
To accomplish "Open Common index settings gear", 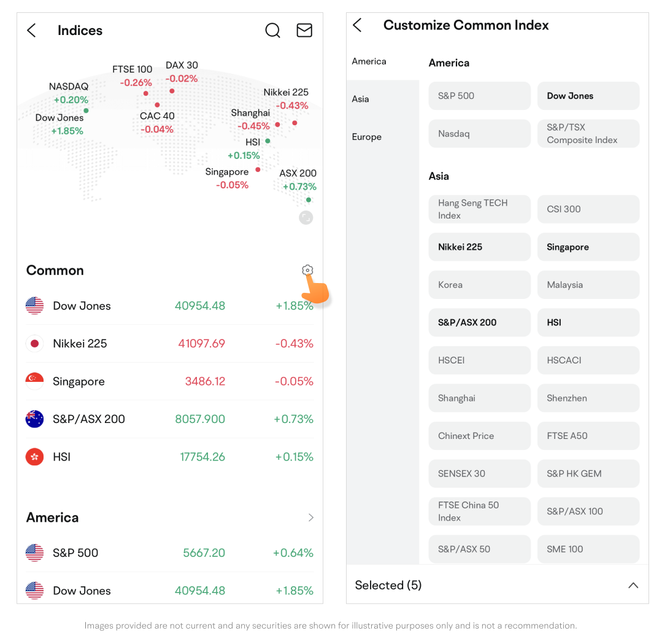I will click(x=307, y=270).
